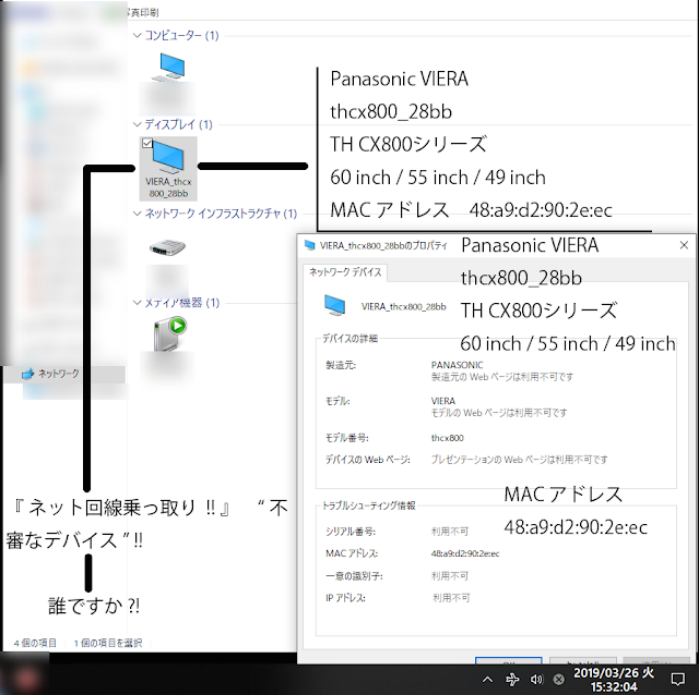Click the airplane mode tray icon

click(512, 680)
